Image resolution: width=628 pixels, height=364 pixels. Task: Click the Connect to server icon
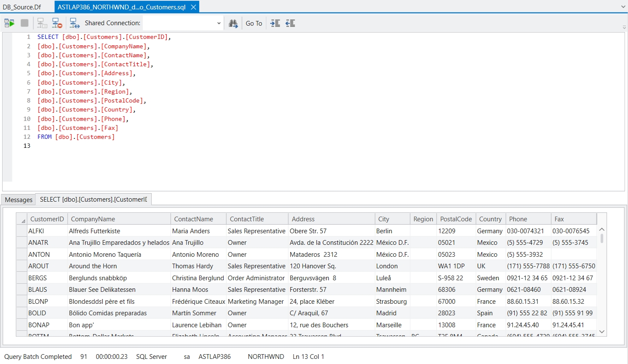pyautogui.click(x=42, y=23)
